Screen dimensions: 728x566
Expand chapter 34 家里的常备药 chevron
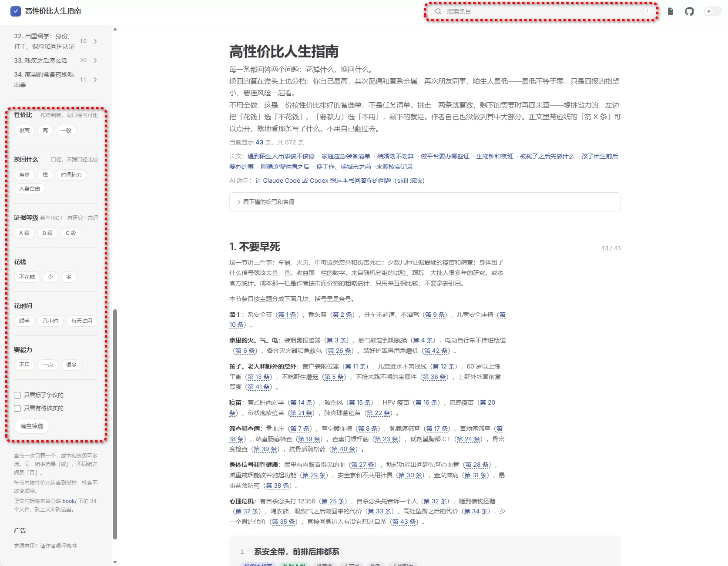95,80
